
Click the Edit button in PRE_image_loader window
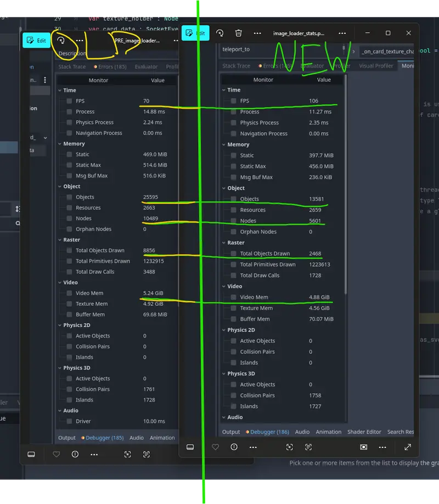pos(36,40)
